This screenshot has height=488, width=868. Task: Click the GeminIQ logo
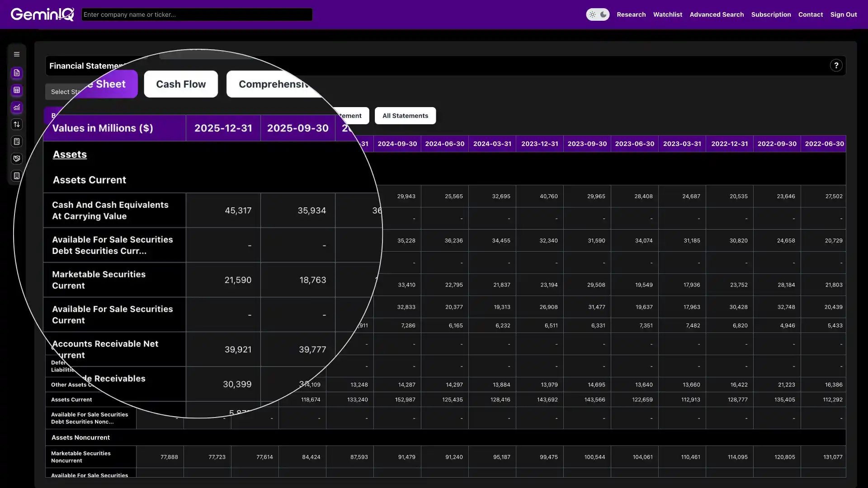(42, 14)
